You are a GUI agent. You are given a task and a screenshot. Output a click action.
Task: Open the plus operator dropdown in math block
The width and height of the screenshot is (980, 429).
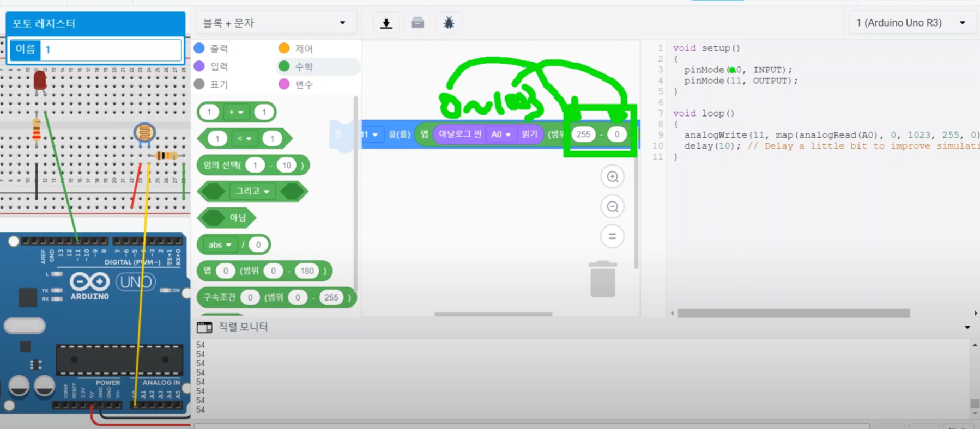tap(236, 112)
